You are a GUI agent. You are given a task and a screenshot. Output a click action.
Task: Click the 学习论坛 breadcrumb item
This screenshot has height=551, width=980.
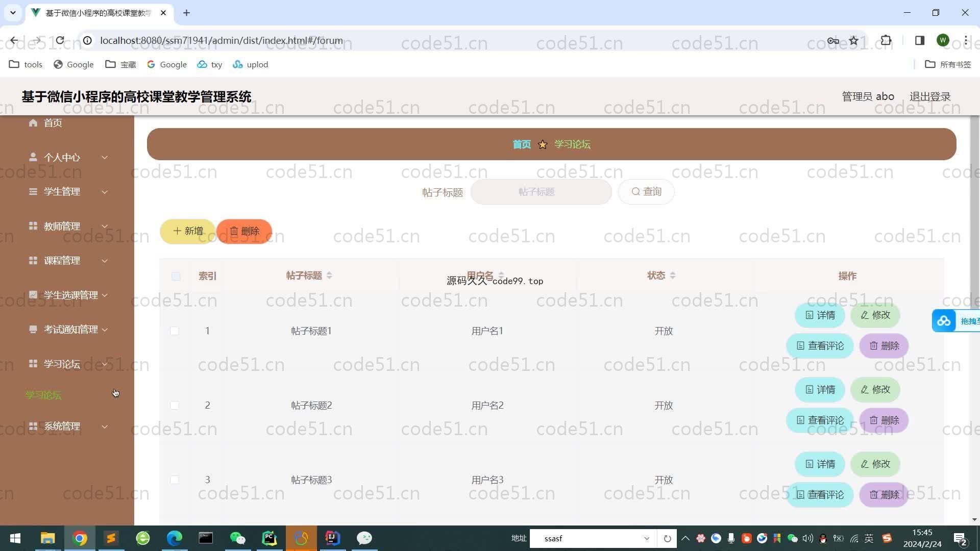(572, 144)
